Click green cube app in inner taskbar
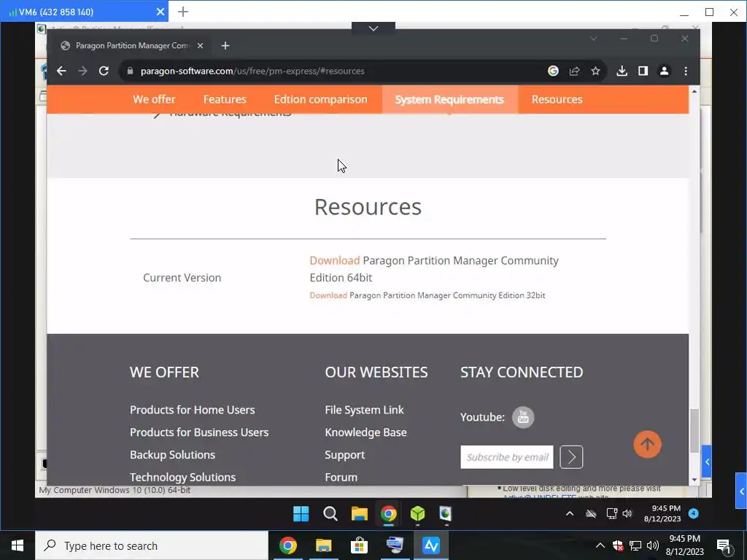 [418, 514]
